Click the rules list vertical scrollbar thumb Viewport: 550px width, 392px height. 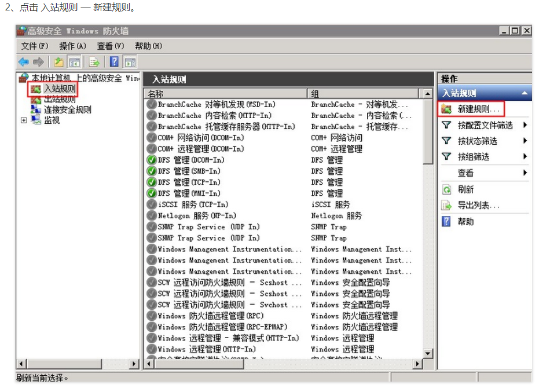tap(428, 131)
